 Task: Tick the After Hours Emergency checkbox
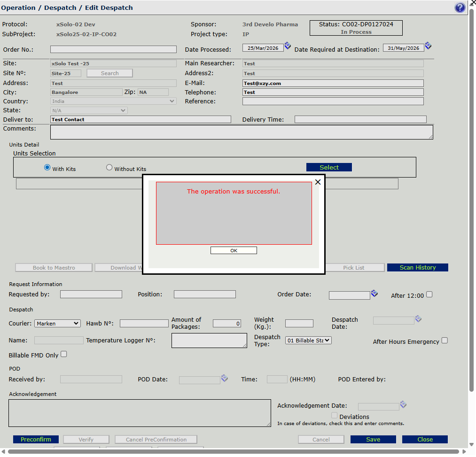coord(445,341)
